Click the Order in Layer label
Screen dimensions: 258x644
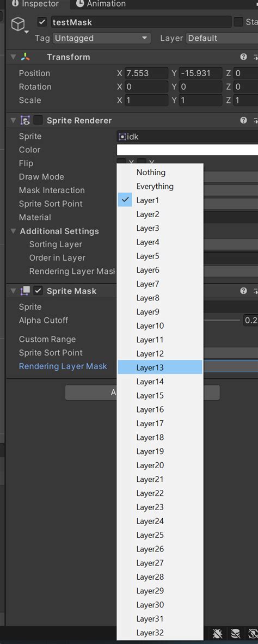[57, 258]
